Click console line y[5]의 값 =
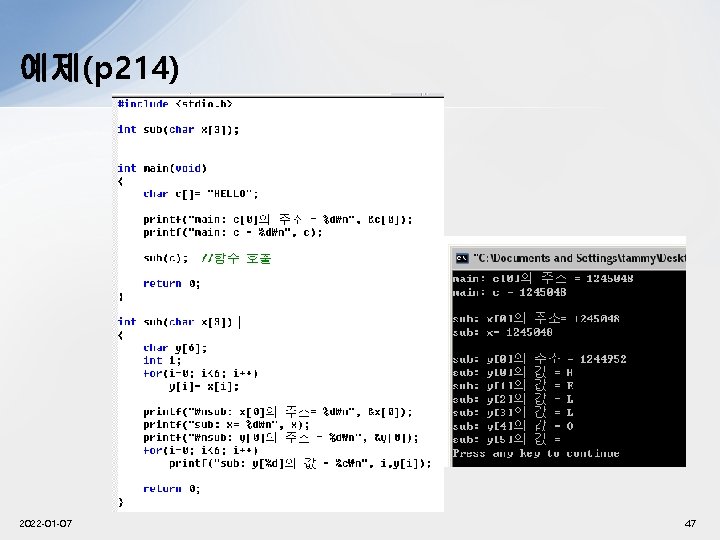The height and width of the screenshot is (540, 720). point(506,439)
